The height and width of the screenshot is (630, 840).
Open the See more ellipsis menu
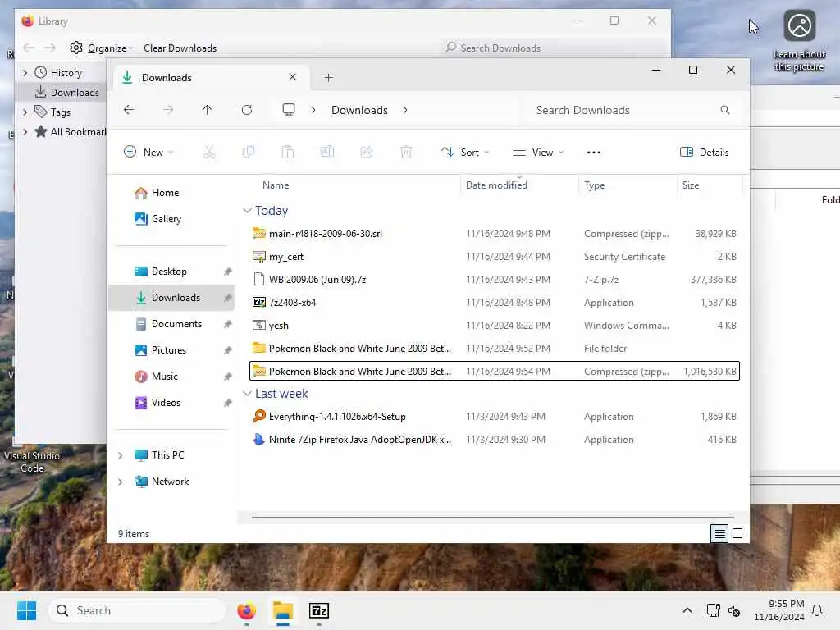coord(594,152)
